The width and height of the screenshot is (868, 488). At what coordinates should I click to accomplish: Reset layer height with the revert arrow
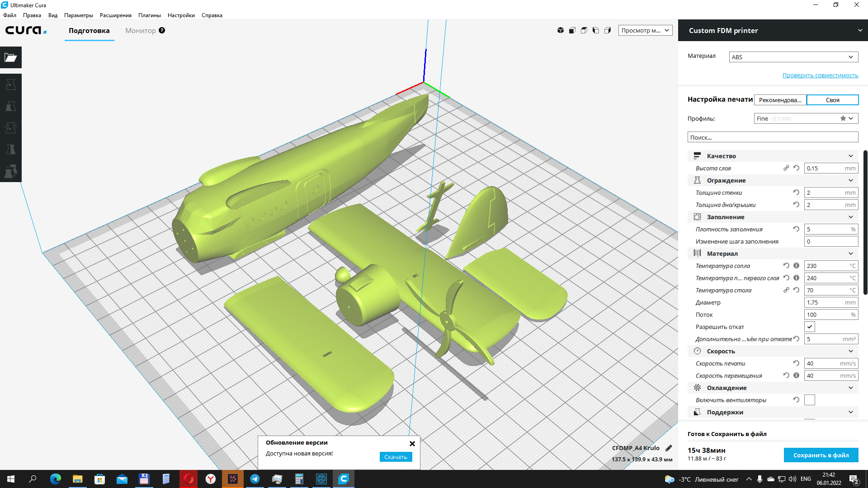coord(796,168)
